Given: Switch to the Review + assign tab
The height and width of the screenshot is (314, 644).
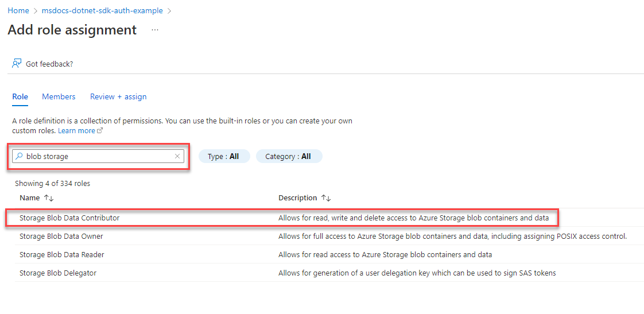Looking at the screenshot, I should (118, 97).
